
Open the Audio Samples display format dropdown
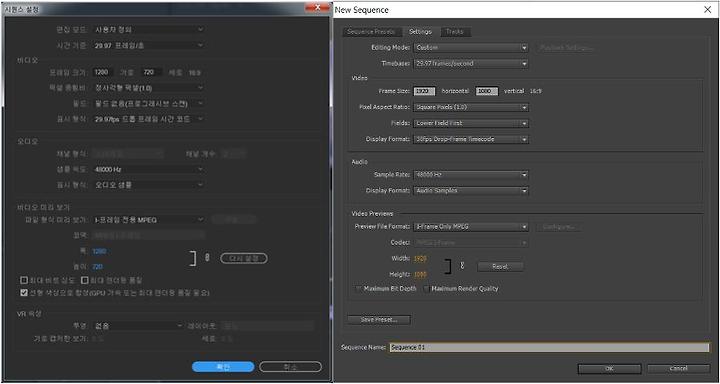[471, 191]
